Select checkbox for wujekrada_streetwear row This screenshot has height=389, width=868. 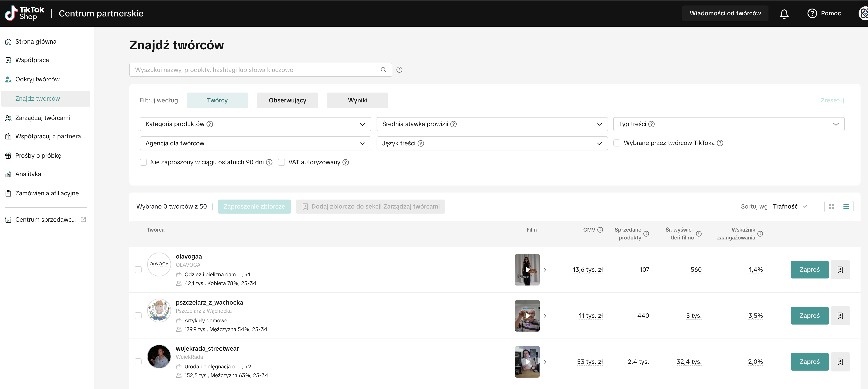point(138,362)
